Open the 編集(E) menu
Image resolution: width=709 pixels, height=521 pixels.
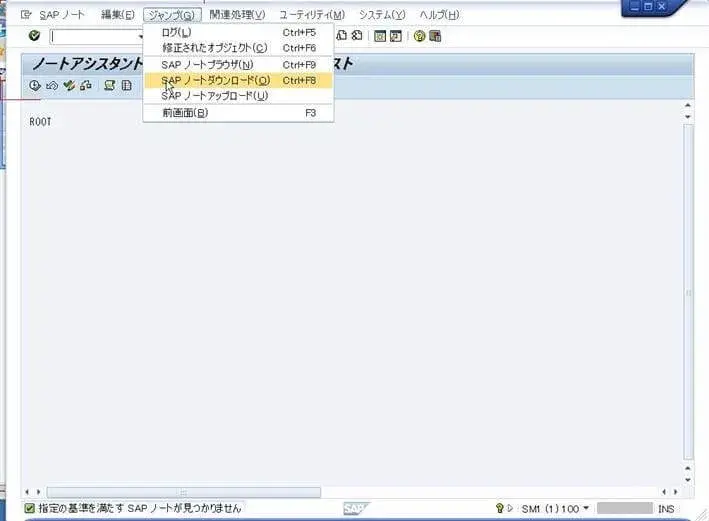coord(118,15)
